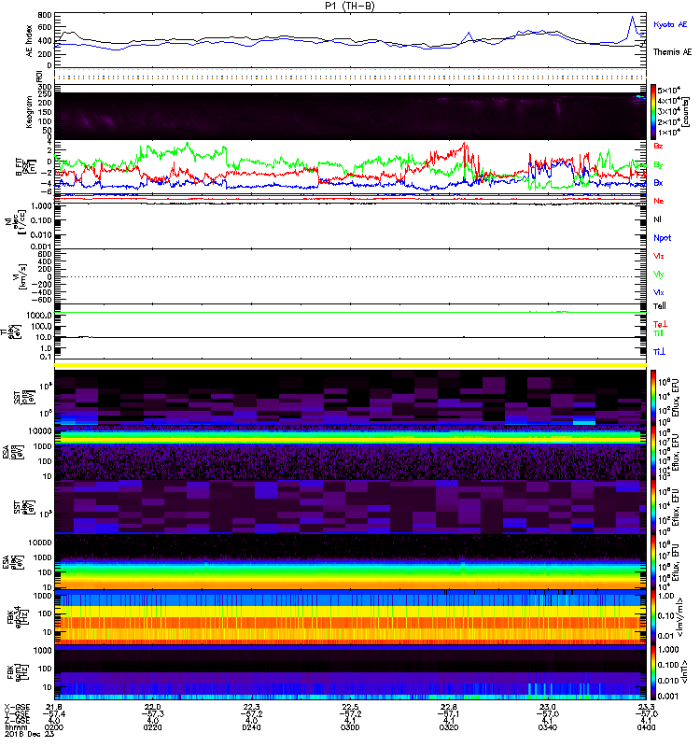The image size is (700, 747).
Task: Click the red Ne legend label
Action: pyautogui.click(x=659, y=201)
